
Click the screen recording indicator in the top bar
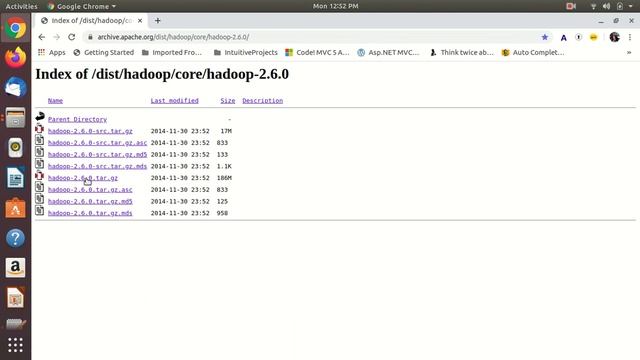click(x=571, y=6)
